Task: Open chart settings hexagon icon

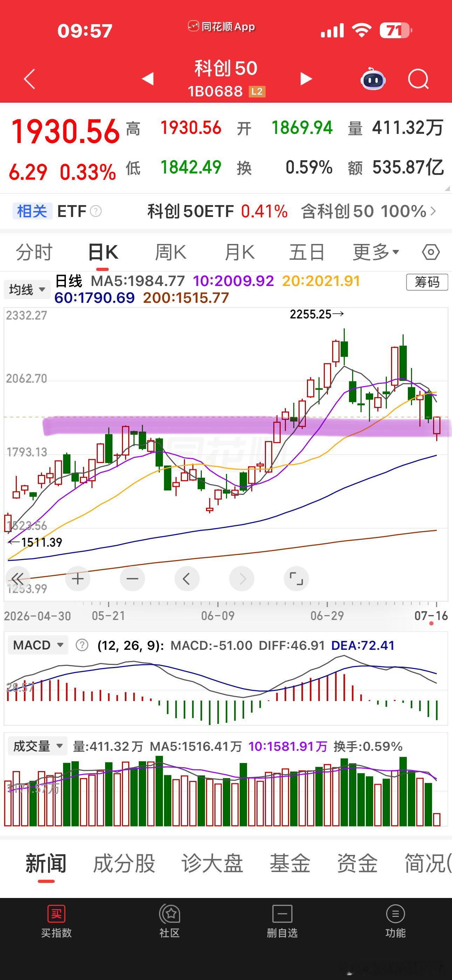Action: pos(431,252)
